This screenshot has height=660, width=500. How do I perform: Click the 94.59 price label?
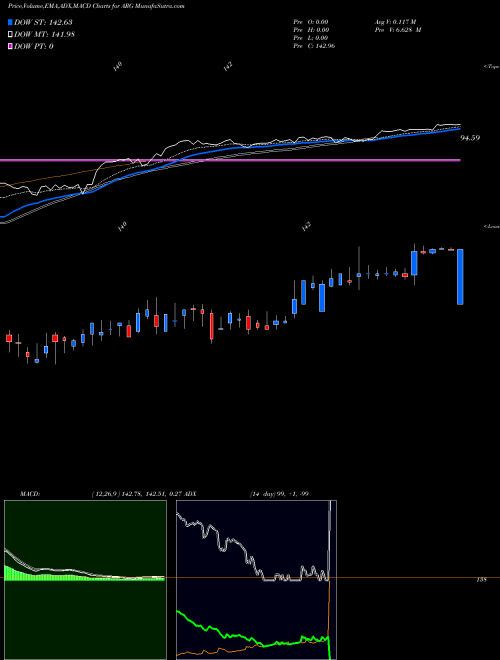point(471,138)
